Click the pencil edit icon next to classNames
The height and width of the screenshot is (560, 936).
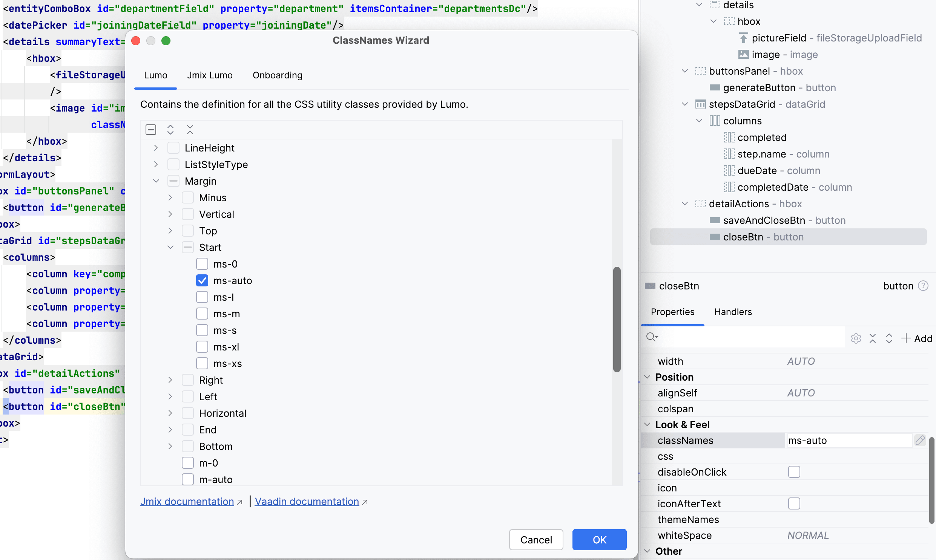click(920, 441)
